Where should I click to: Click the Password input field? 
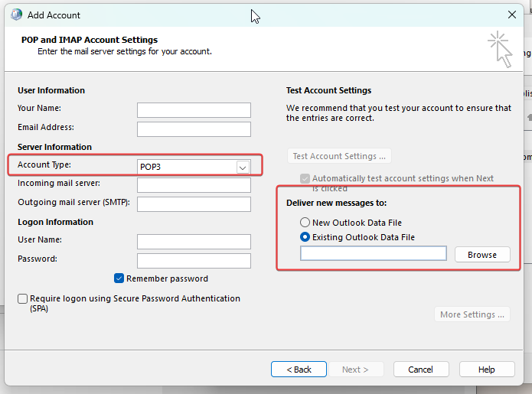194,261
